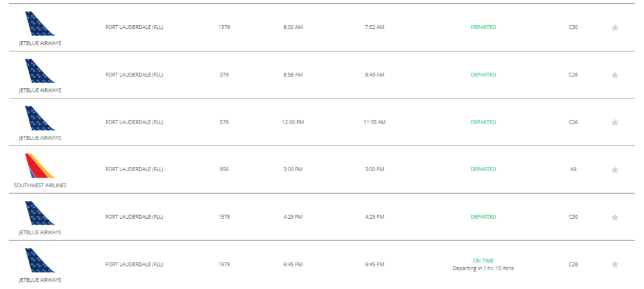Screen dimensions: 644x289
Task: Star Southwest flight 956
Action: (x=614, y=170)
